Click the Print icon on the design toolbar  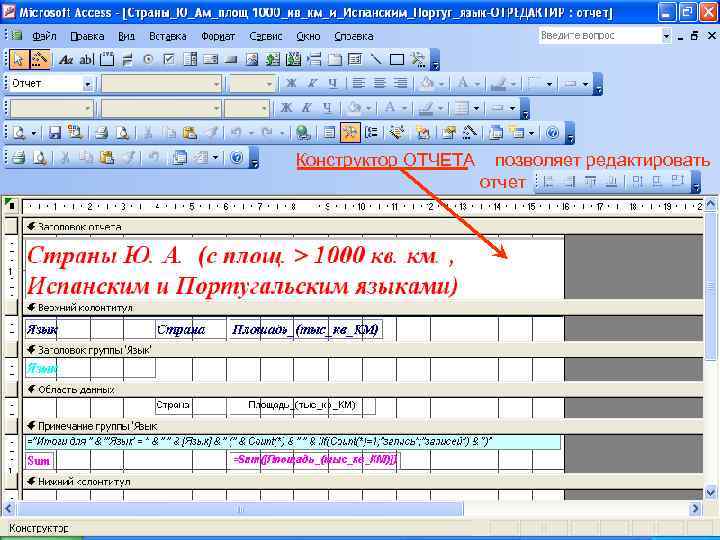click(101, 133)
